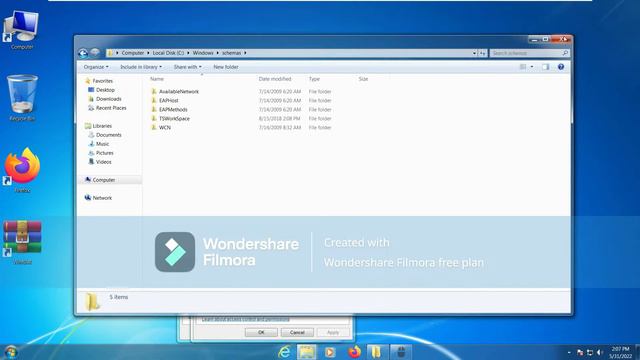This screenshot has width=640, height=360.
Task: Switch to File Explorer taskbar button
Action: point(307,352)
